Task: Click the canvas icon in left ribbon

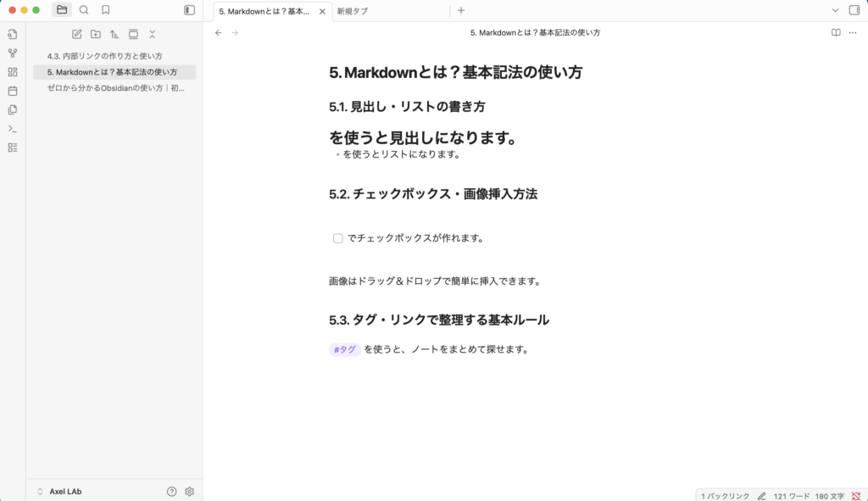Action: 13,72
